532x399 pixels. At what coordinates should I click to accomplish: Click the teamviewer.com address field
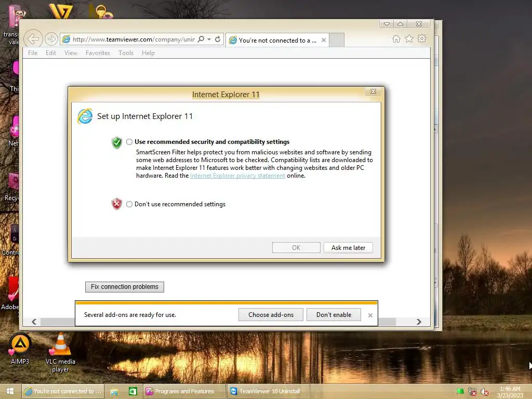coord(134,39)
